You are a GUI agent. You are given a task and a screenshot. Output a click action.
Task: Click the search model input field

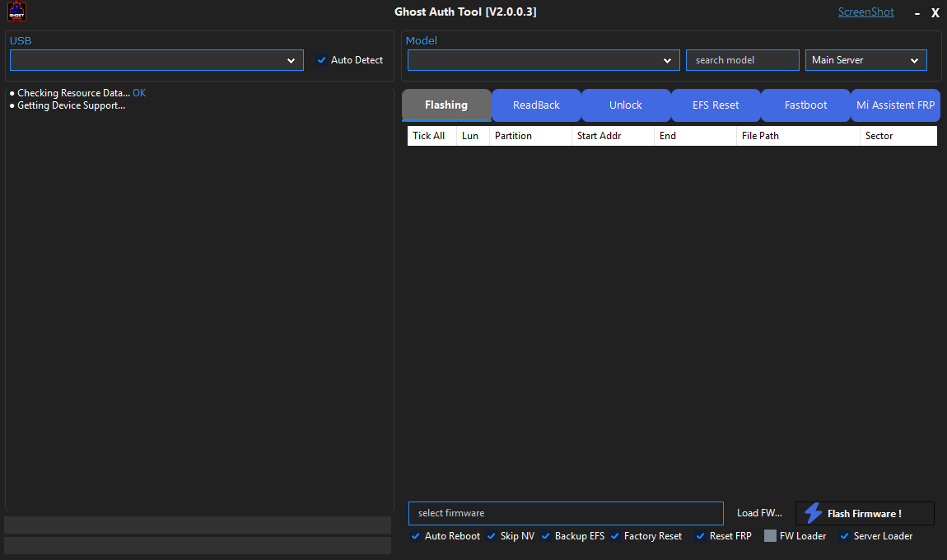[x=742, y=60]
